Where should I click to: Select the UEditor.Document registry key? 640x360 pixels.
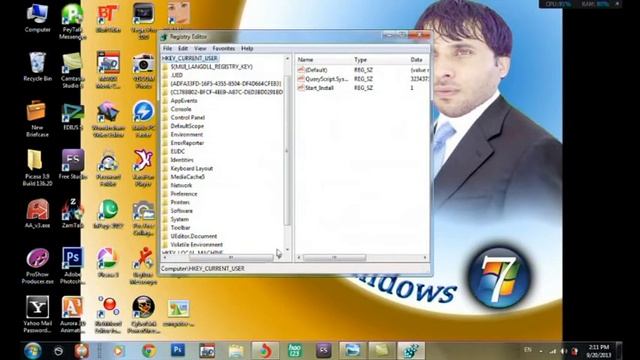(193, 236)
